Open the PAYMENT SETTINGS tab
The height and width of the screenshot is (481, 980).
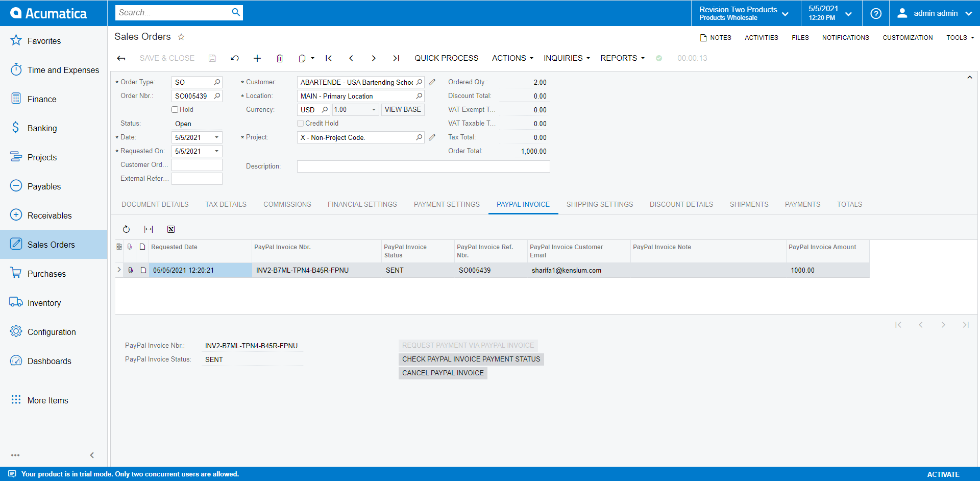447,204
